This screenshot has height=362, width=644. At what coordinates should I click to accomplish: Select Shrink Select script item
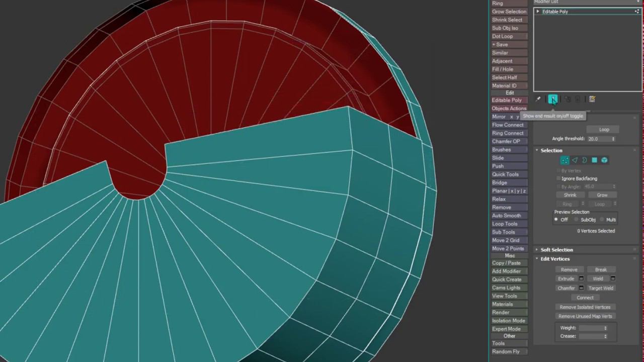click(x=509, y=20)
